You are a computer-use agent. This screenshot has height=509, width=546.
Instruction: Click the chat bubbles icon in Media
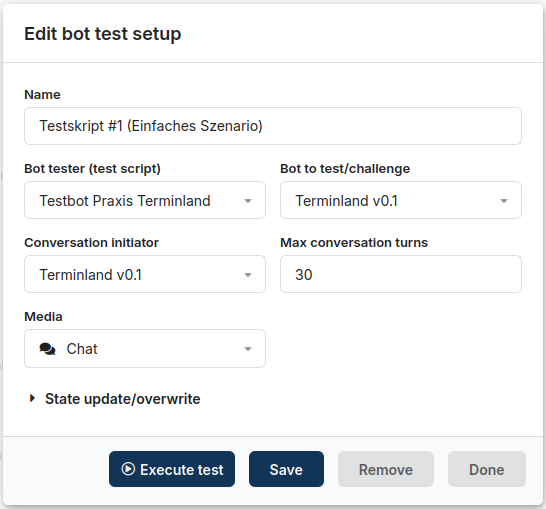pyautogui.click(x=47, y=349)
